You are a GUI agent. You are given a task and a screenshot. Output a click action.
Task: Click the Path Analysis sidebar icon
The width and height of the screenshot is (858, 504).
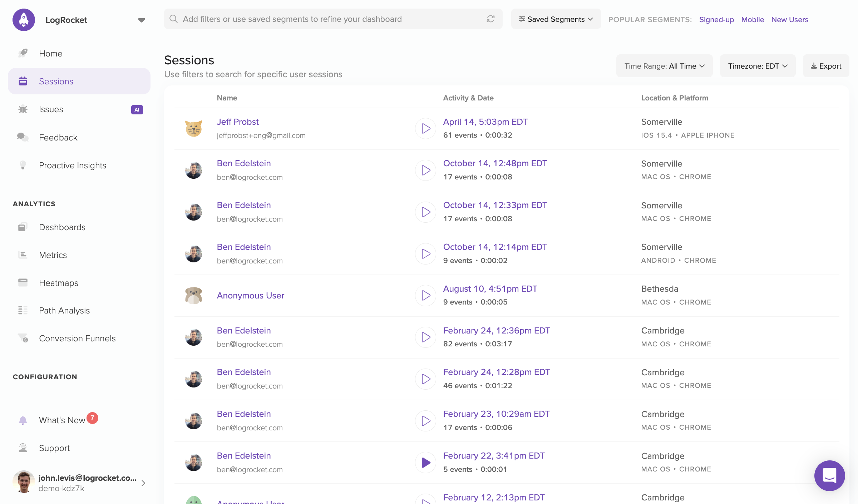23,310
